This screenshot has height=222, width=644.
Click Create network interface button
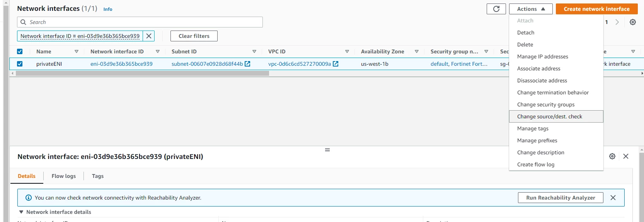[x=596, y=9]
